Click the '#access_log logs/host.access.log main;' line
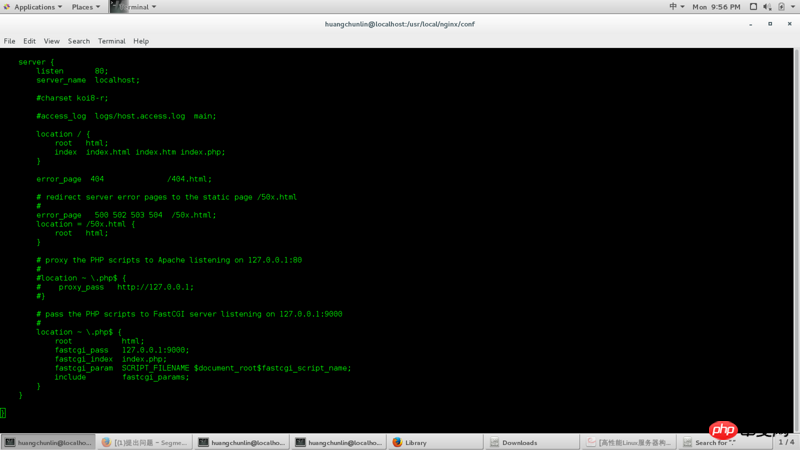Viewport: 800px width, 450px height. pyautogui.click(x=126, y=116)
